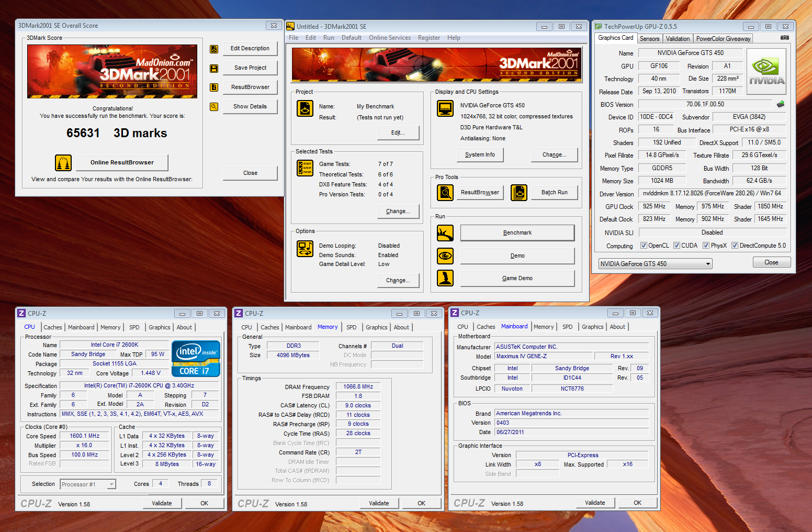The width and height of the screenshot is (812, 532).
Task: Click the Selected Tests checklist icon
Action: (x=305, y=168)
